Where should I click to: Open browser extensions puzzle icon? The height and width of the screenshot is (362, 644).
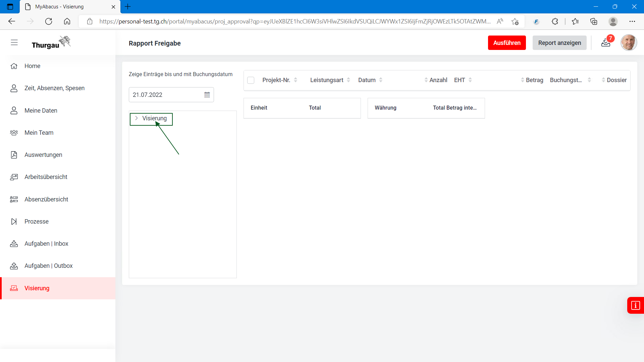coord(555,21)
